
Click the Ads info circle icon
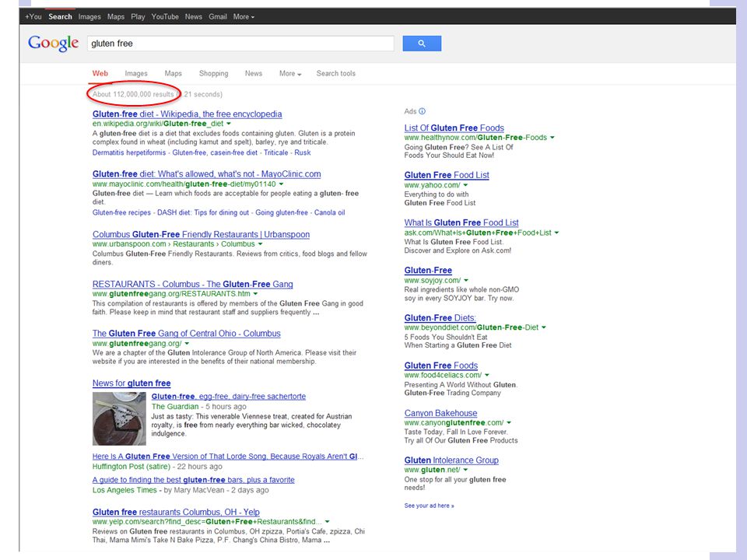[422, 111]
